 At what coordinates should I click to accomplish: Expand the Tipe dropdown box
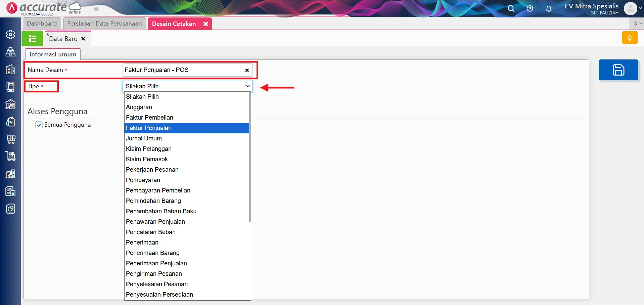[187, 86]
